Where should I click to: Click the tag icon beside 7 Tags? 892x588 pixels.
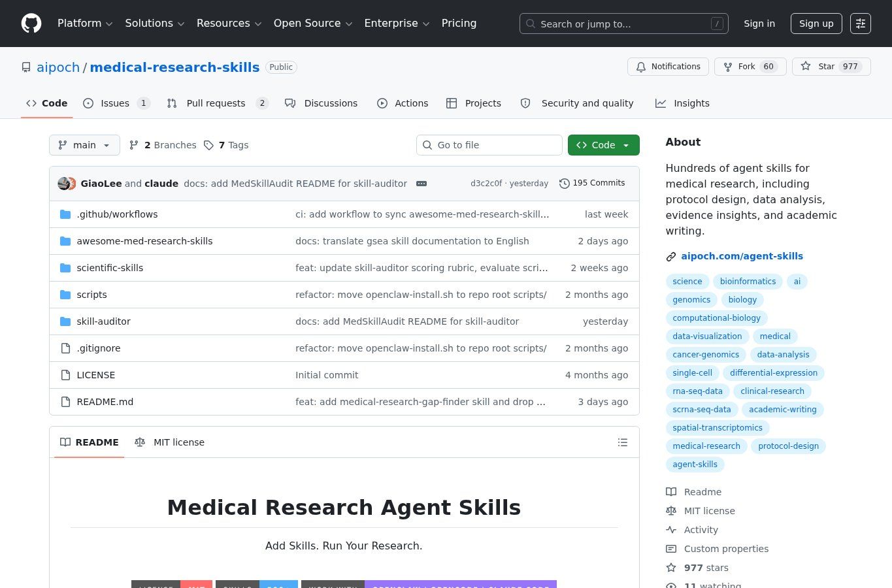pos(208,145)
